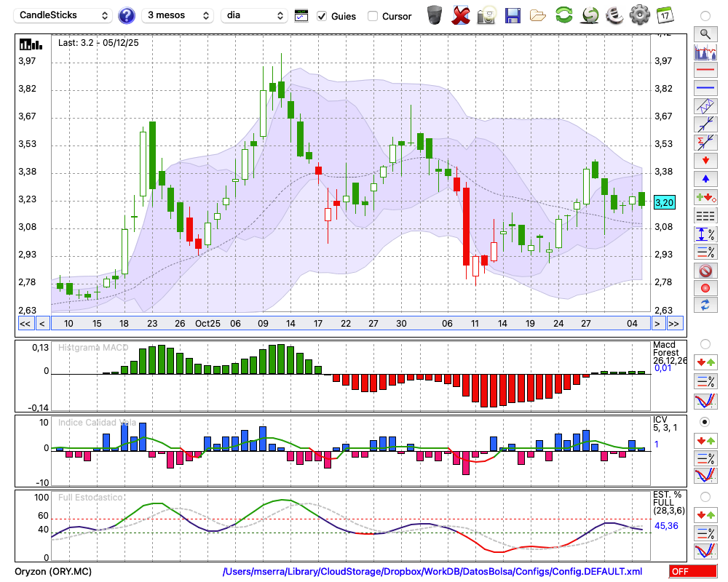Enable the Cursor checkbox
Image resolution: width=728 pixels, height=582 pixels.
click(373, 16)
